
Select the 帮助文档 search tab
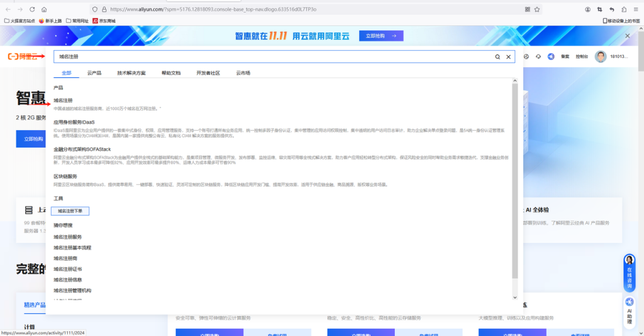[x=171, y=73]
